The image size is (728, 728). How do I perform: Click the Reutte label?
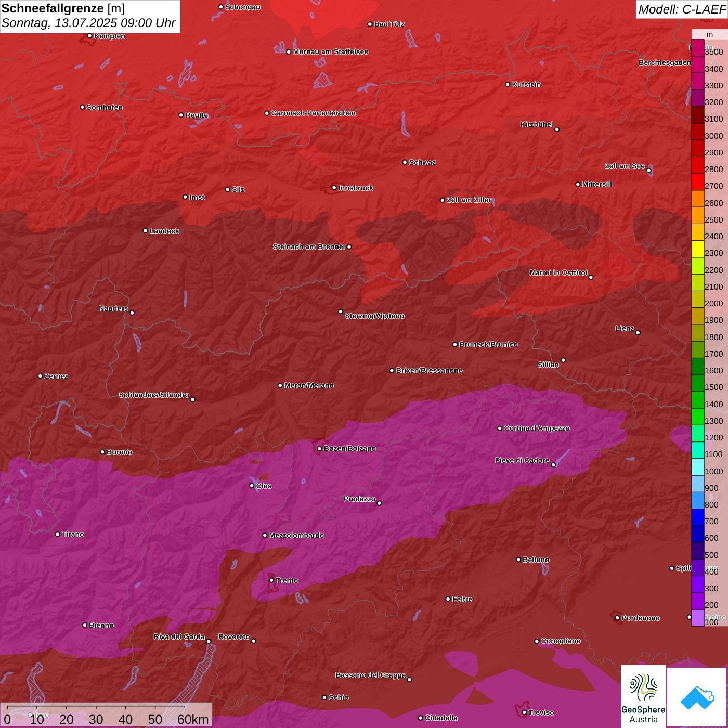197,115
